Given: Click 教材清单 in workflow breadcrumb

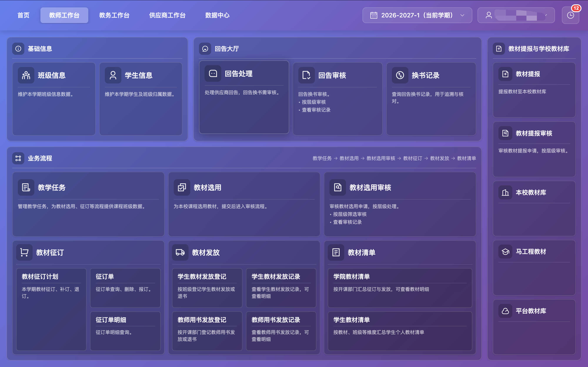Looking at the screenshot, I should [466, 158].
